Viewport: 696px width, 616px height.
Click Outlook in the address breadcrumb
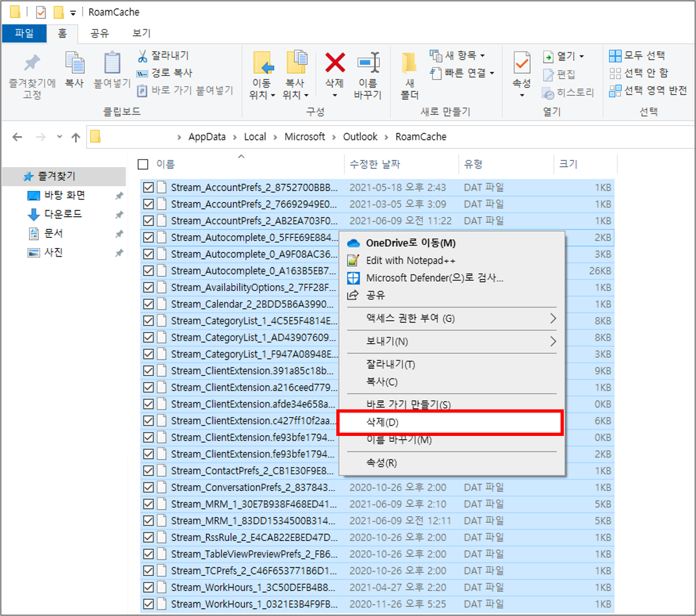pyautogui.click(x=360, y=137)
